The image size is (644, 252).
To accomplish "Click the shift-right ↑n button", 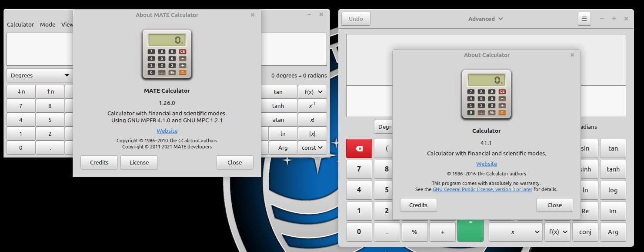I will click(x=50, y=92).
